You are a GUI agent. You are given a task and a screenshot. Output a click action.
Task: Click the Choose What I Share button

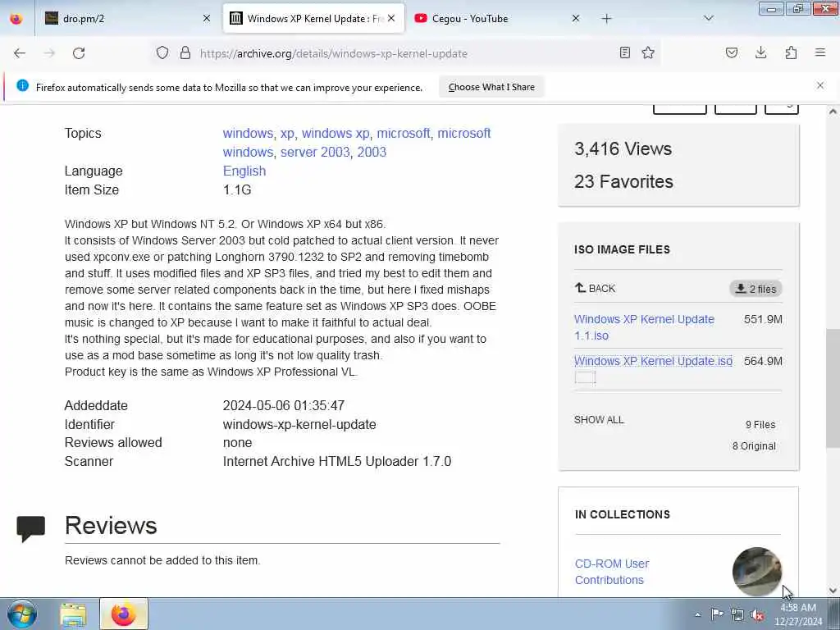491,87
